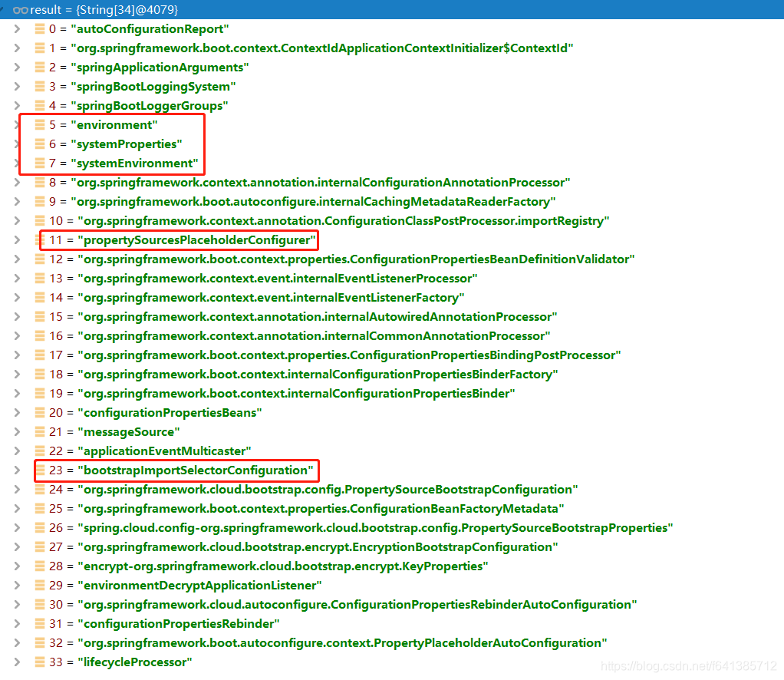Click the icon of element 30 ConfigurationPropertiesRebinderAutoConfiguration
Screen dimensions: 784x680
(40, 605)
